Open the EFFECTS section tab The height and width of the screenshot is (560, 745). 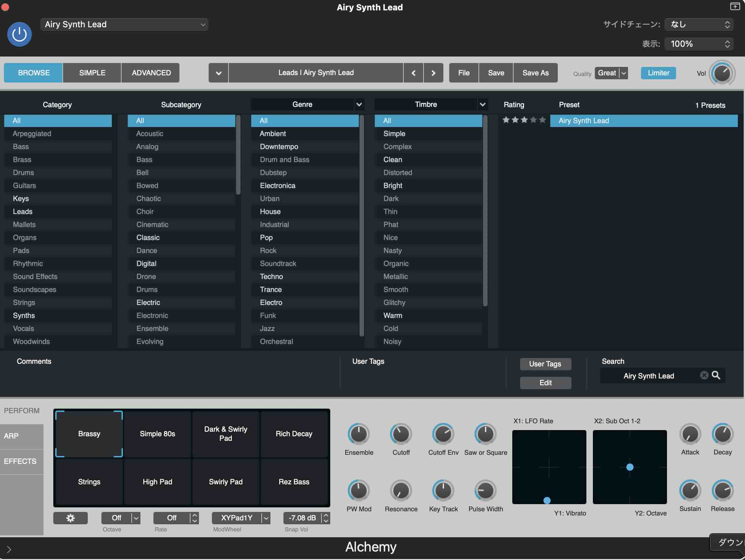(21, 461)
